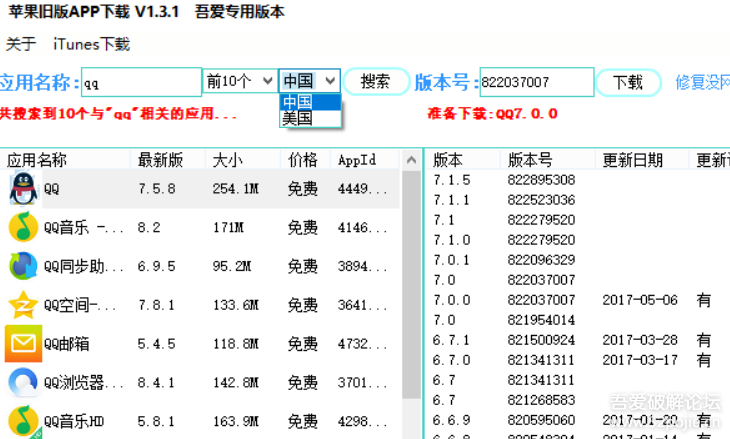The image size is (730, 439).
Task: Sort by 大小 column header
Action: tap(243, 160)
